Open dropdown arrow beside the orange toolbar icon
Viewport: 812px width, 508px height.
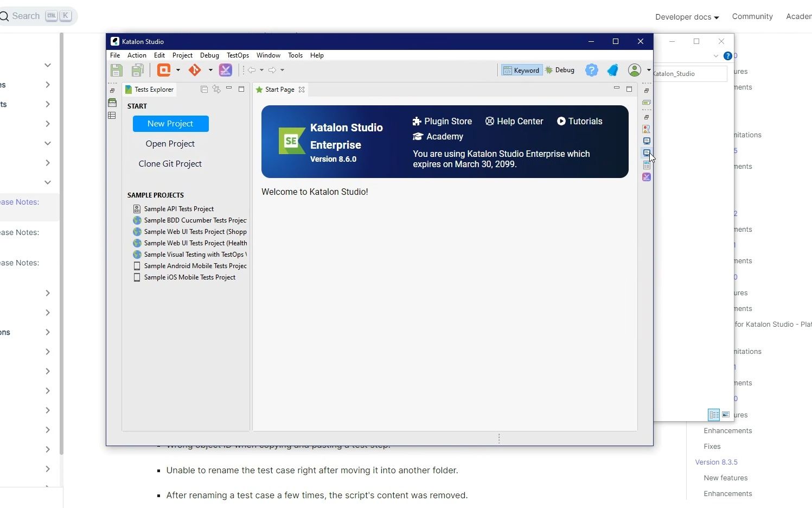pyautogui.click(x=178, y=70)
